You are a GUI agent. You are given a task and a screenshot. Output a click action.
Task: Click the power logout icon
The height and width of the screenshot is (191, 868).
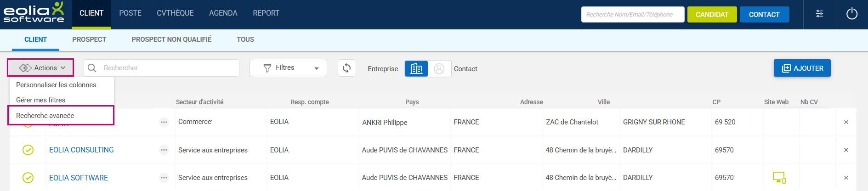click(851, 14)
